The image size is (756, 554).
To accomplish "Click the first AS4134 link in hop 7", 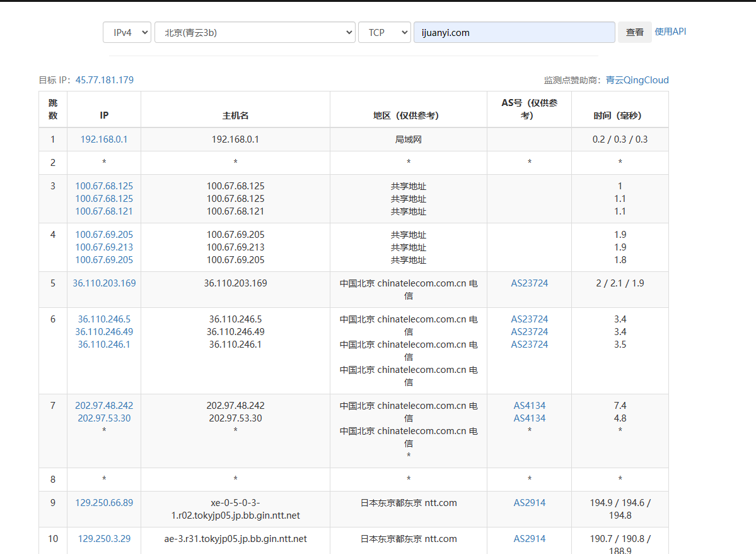I will 530,406.
